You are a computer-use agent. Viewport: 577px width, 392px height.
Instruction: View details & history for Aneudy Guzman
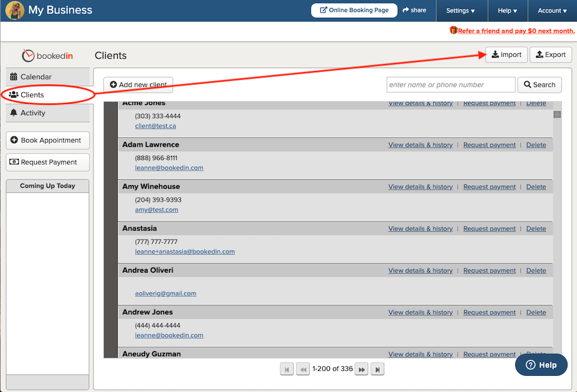point(420,354)
